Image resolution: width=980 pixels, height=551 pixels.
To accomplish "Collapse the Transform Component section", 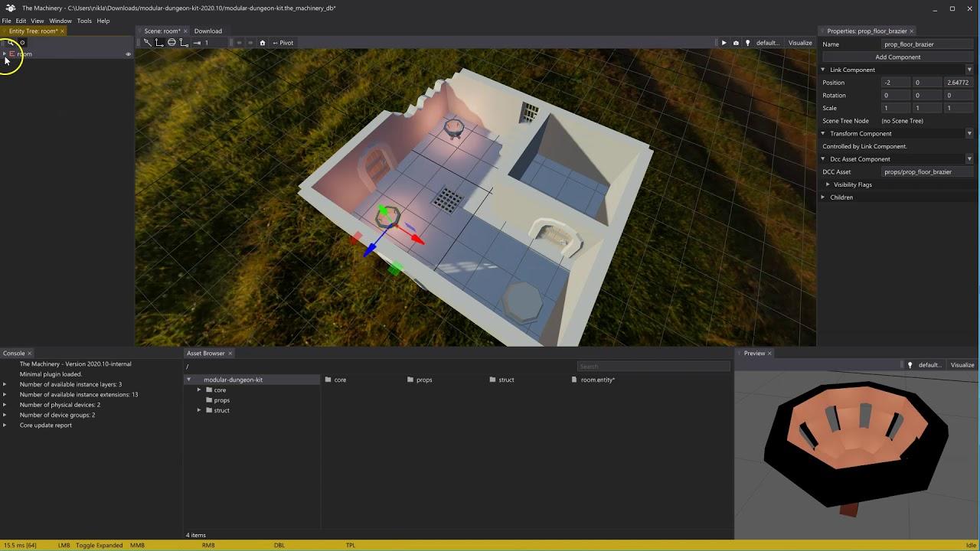I will pos(824,133).
